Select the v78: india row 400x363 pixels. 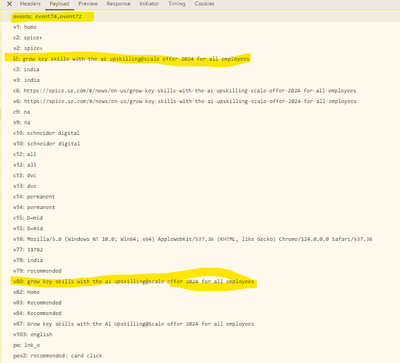28,260
